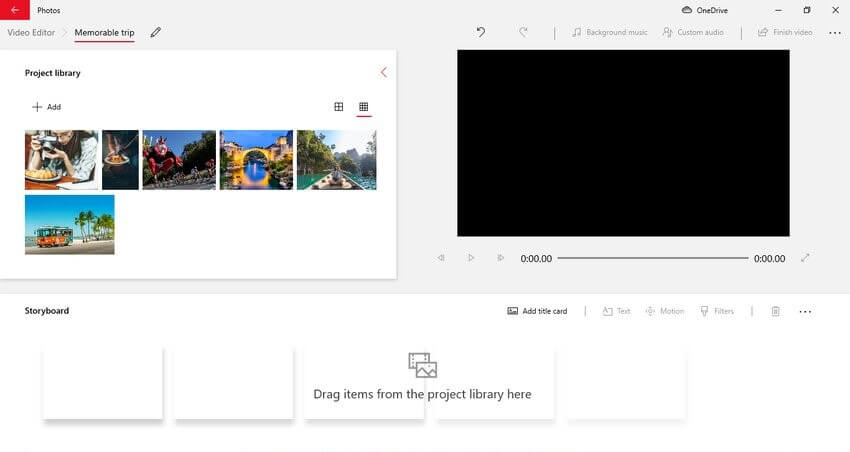Screen dimensions: 850x452
Task: Select the beach bus photo
Action: click(69, 224)
